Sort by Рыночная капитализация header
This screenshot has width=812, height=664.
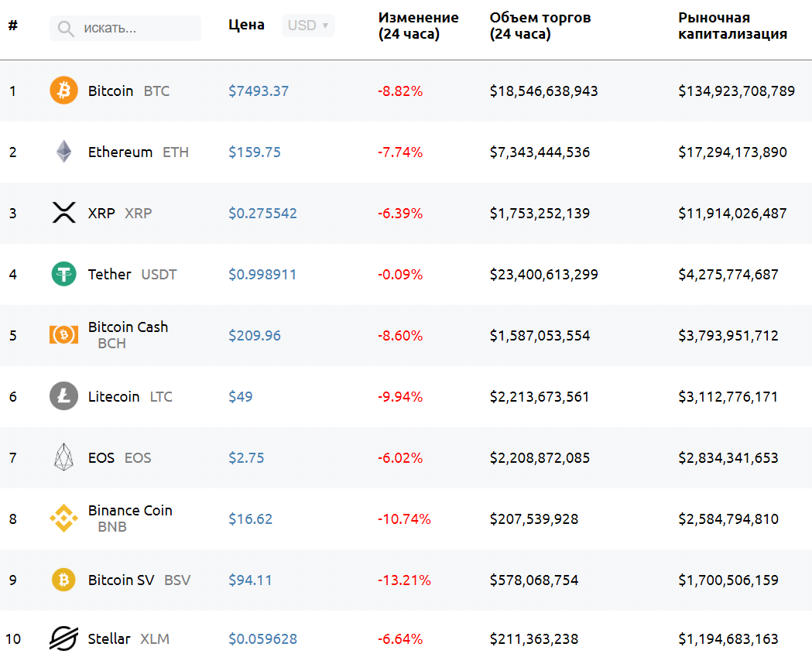[x=732, y=26]
